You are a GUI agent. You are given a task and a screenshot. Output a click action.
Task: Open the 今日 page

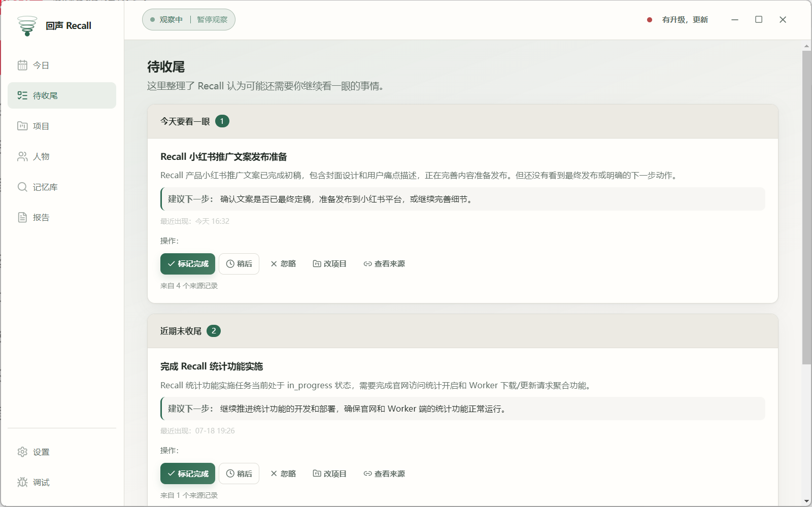[x=62, y=65]
